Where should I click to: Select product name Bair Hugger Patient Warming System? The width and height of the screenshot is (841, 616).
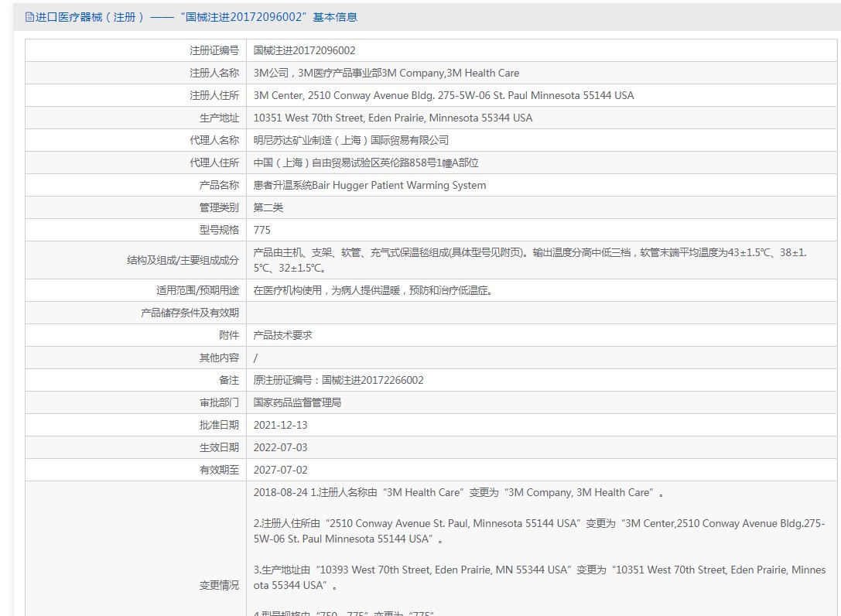click(x=370, y=185)
